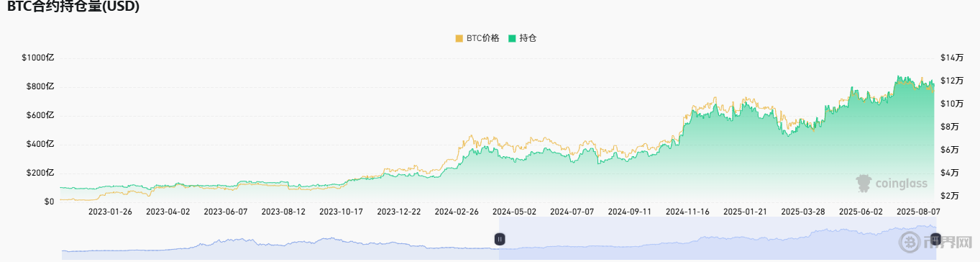Click the 2025-08-07 date label

919,212
